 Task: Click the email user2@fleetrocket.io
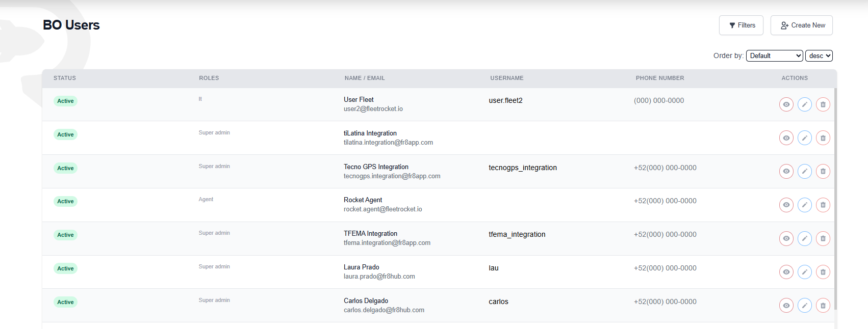click(373, 109)
